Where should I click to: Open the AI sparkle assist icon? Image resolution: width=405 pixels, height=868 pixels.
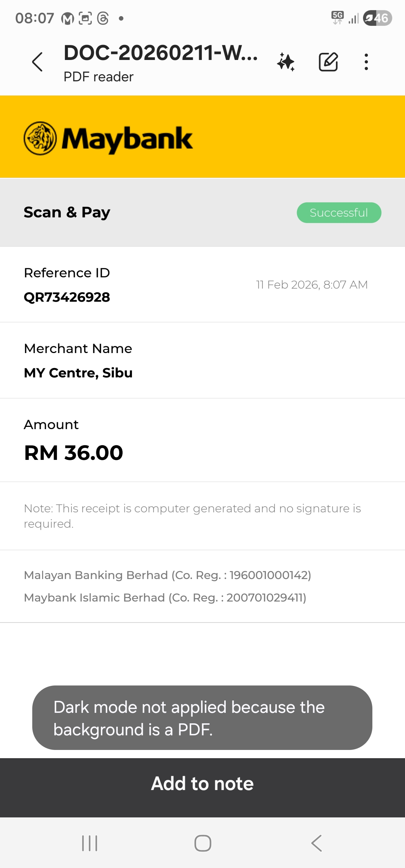[286, 62]
